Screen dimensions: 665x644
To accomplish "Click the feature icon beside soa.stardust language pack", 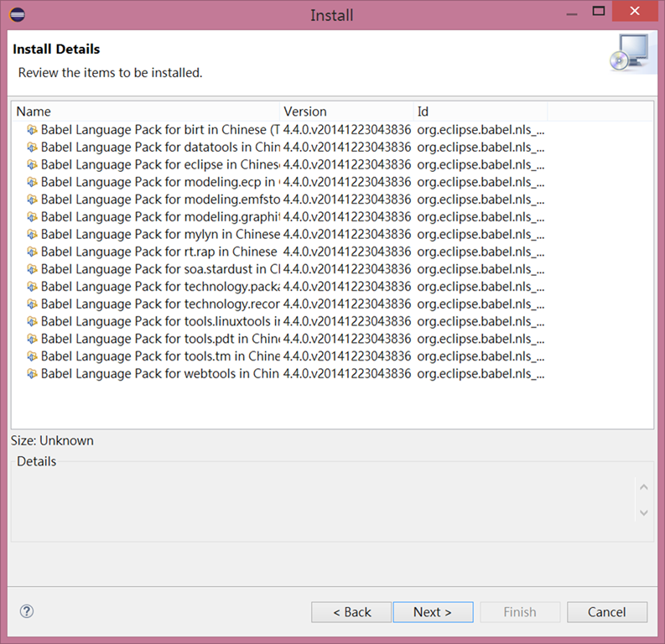I will tap(32, 269).
